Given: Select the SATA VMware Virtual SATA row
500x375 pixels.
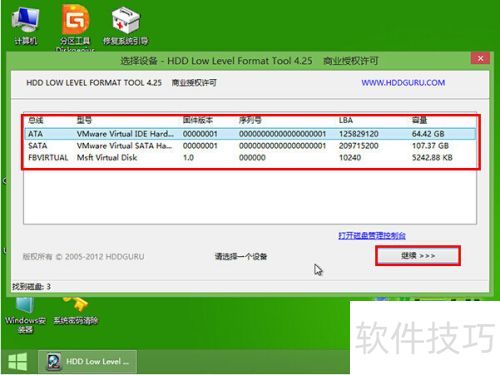Looking at the screenshot, I should pos(250,146).
